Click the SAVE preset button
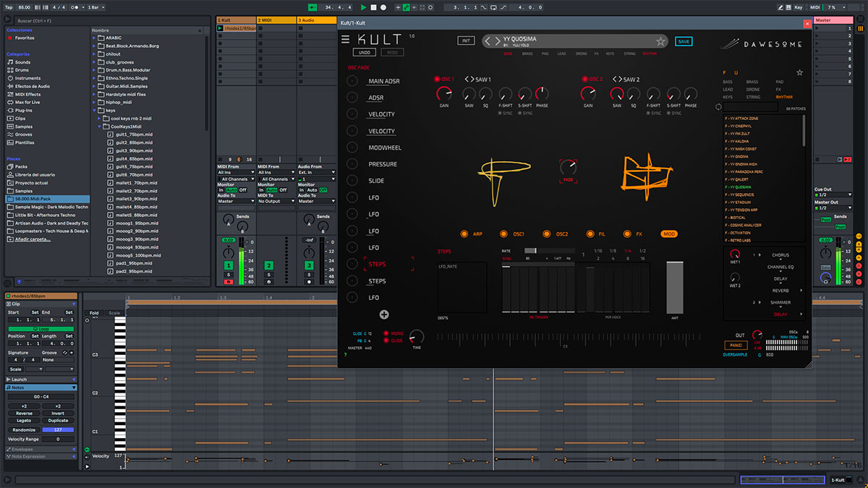 684,41
